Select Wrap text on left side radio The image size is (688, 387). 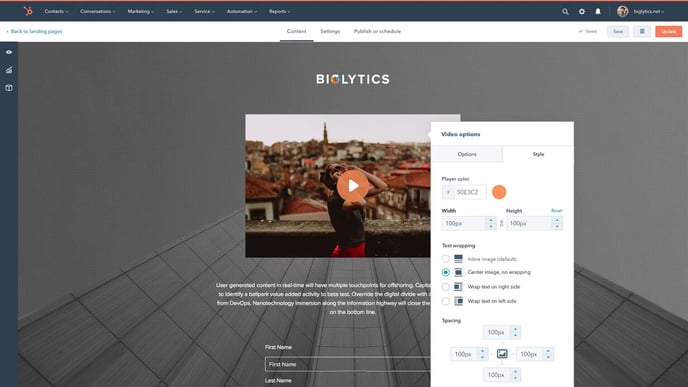click(x=446, y=301)
